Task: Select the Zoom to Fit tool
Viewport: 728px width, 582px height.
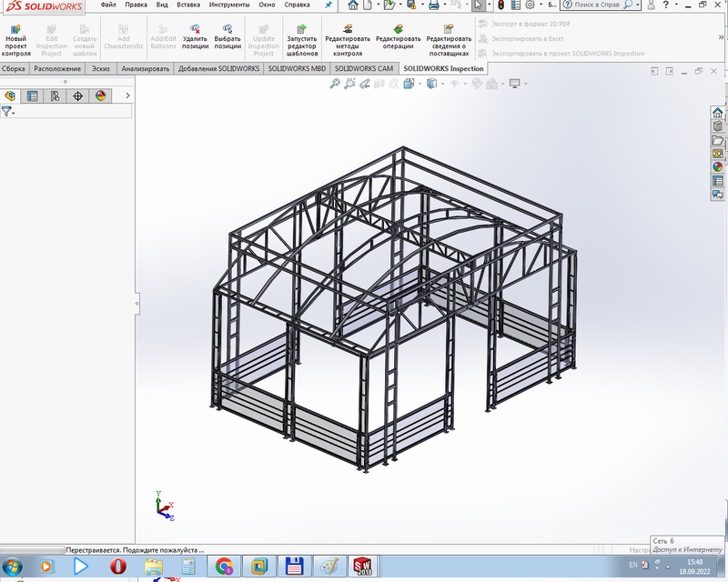Action: click(x=336, y=82)
